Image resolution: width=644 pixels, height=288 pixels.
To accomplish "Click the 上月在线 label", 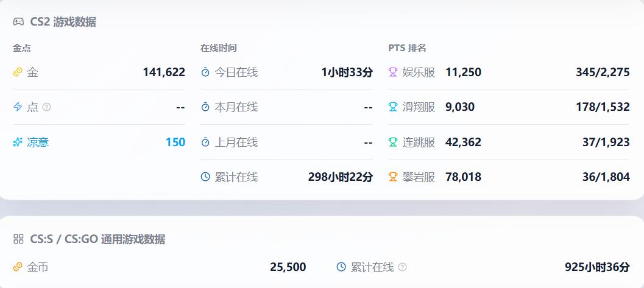I will [236, 142].
